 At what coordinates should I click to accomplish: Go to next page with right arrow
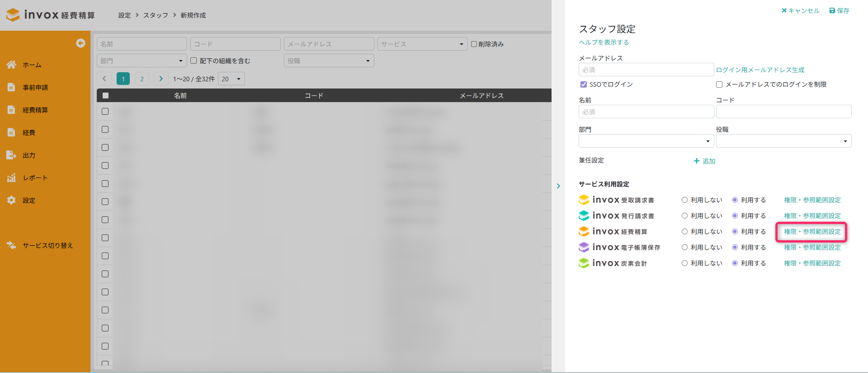[161, 79]
